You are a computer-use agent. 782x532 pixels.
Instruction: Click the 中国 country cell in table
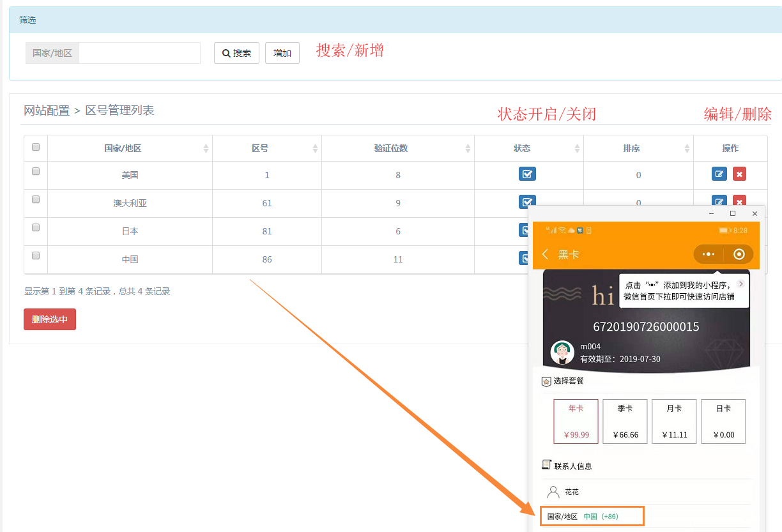(130, 259)
